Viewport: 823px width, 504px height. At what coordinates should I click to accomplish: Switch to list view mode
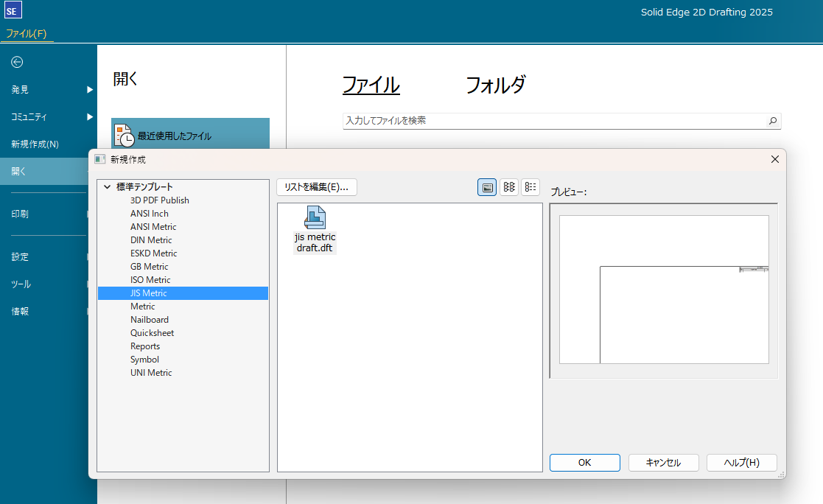coord(530,187)
